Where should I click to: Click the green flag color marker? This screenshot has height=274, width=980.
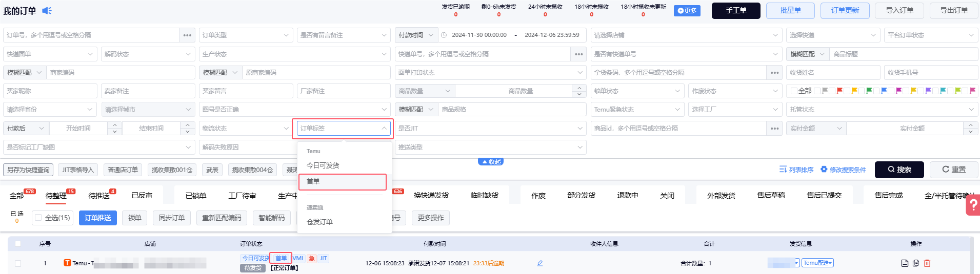(869, 91)
